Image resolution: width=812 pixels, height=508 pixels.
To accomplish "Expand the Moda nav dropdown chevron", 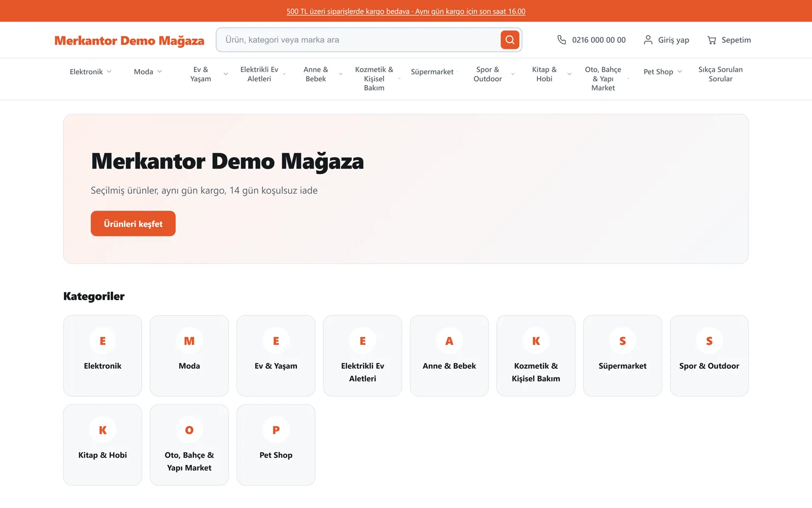I will pos(159,72).
